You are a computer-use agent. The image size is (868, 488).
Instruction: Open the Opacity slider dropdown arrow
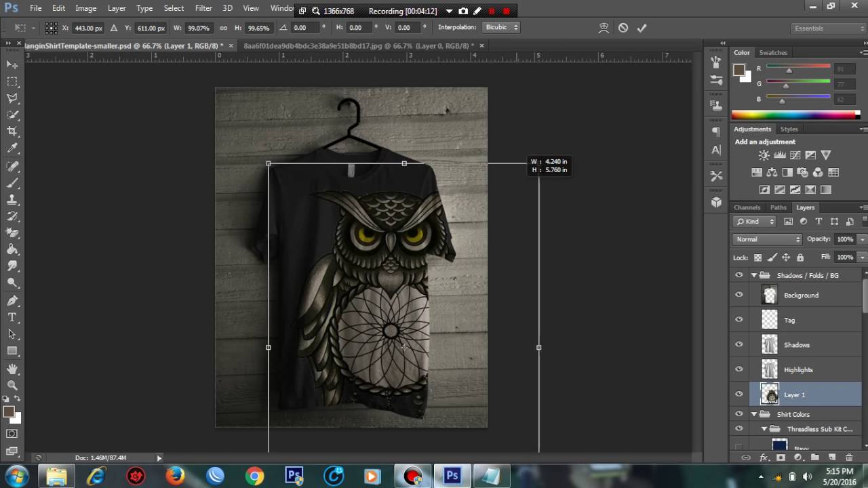[862, 239]
